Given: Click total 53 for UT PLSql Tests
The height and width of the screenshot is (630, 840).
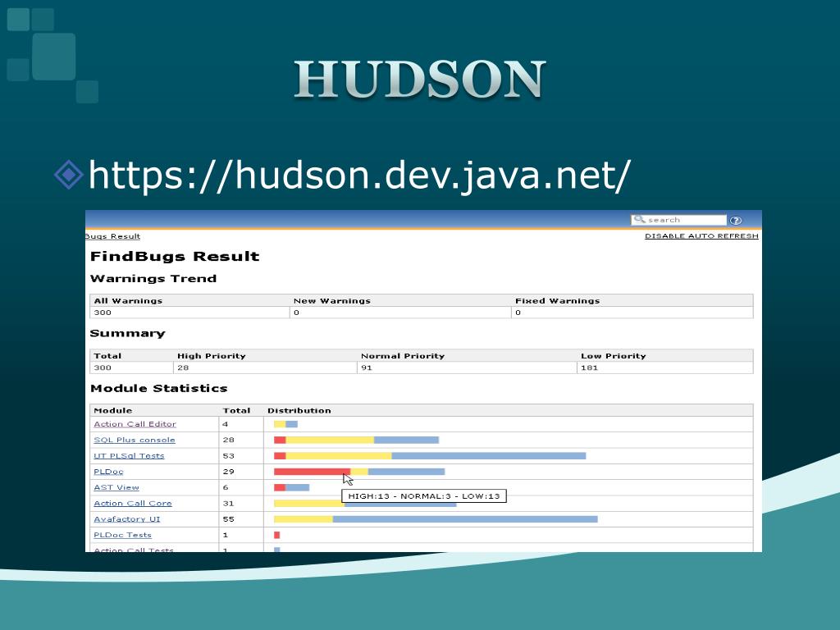Looking at the screenshot, I should tap(229, 456).
